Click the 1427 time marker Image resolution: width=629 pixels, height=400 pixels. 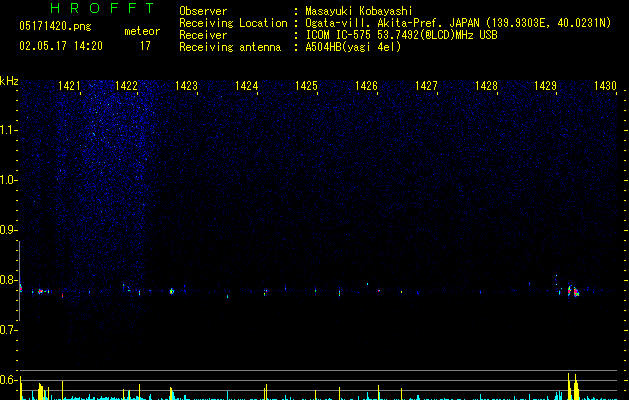point(426,86)
